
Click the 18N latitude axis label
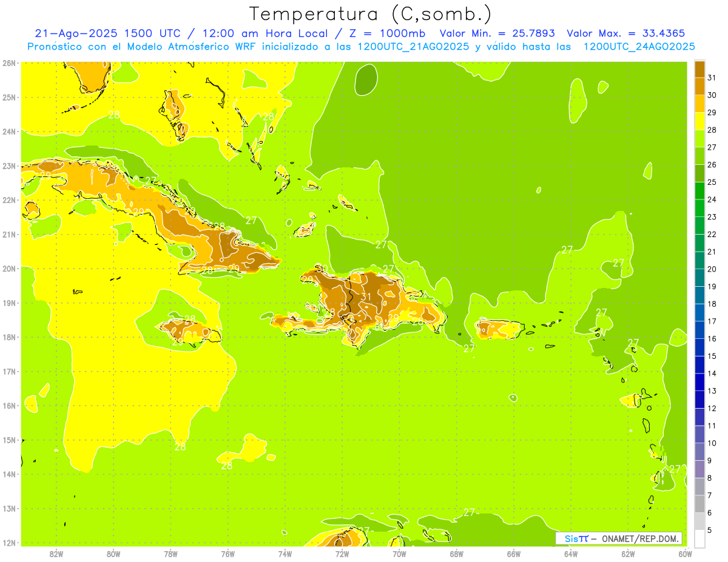(x=8, y=337)
